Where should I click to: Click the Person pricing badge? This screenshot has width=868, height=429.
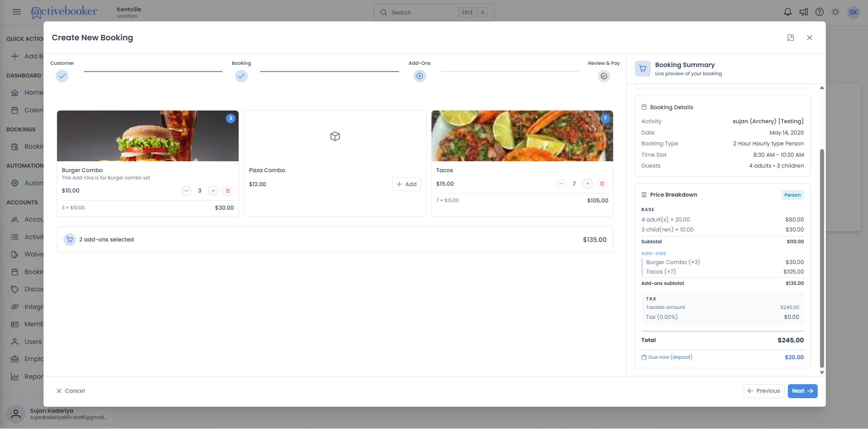tap(792, 195)
